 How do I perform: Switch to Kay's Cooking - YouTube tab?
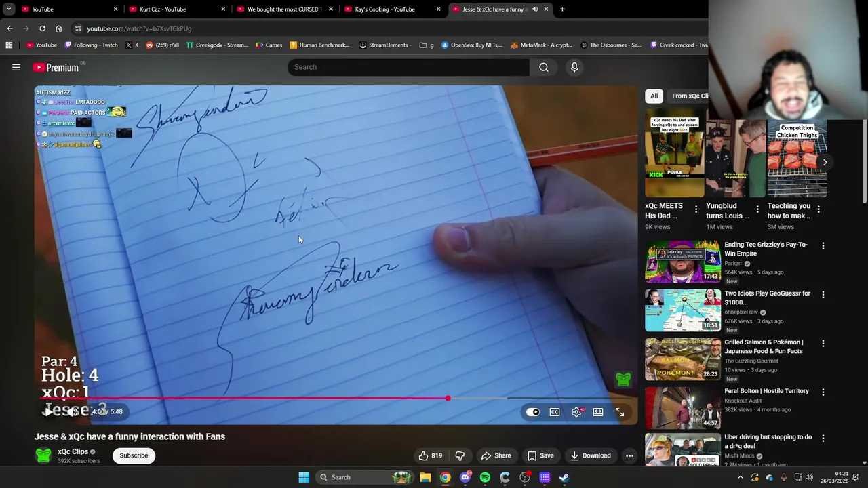click(x=392, y=9)
